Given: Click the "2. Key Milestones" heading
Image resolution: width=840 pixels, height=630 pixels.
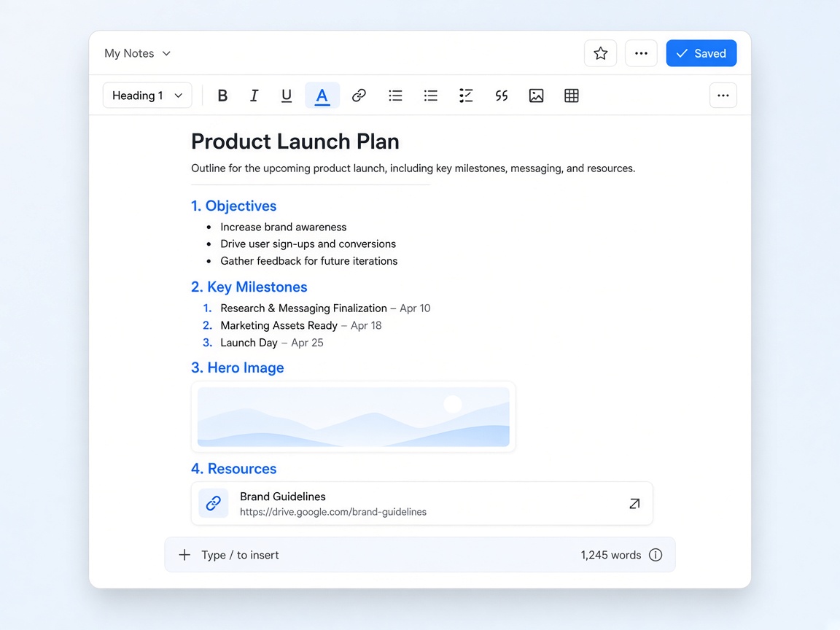Looking at the screenshot, I should 249,287.
